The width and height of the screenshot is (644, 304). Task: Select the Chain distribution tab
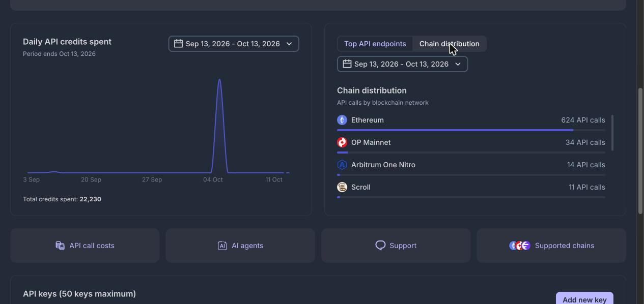click(x=450, y=44)
